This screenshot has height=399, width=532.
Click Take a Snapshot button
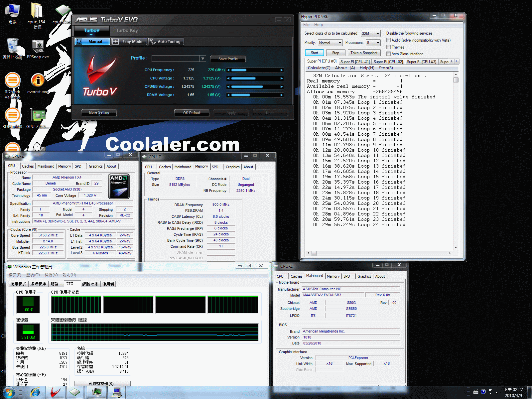364,53
